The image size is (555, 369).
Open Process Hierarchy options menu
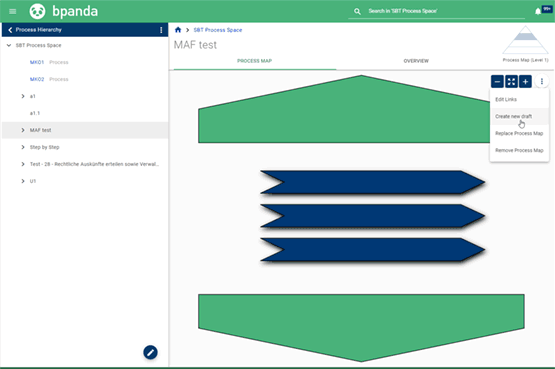click(x=161, y=30)
